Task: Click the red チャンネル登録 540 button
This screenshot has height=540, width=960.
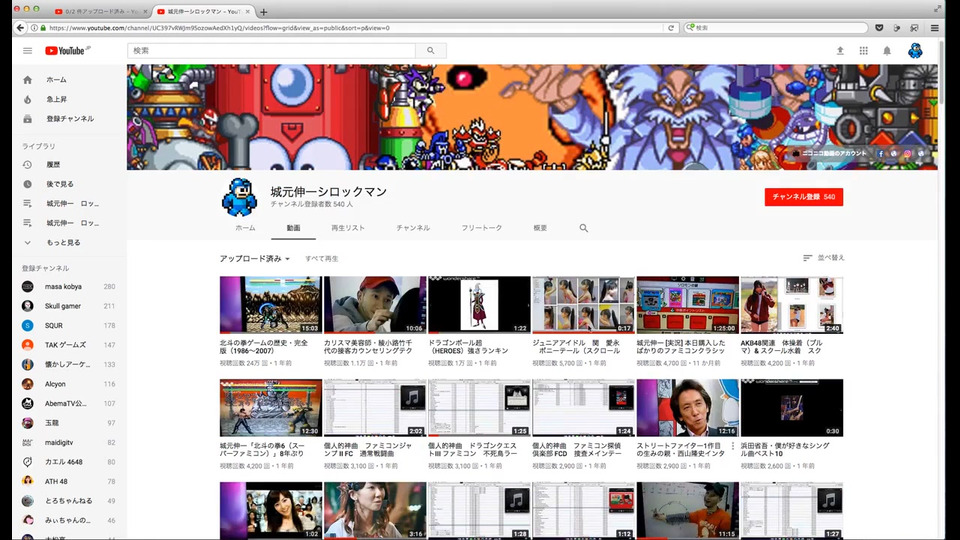Action: click(803, 197)
